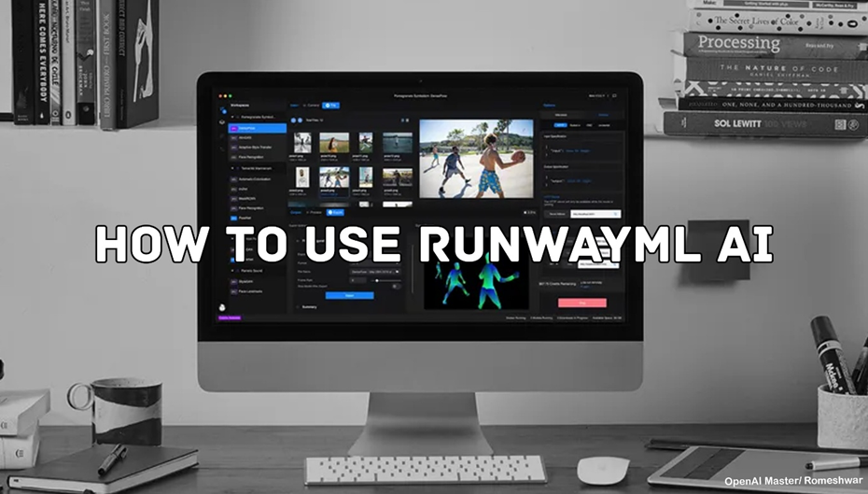Open the models stack icon in sidebar
868x494 pixels.
[222, 121]
